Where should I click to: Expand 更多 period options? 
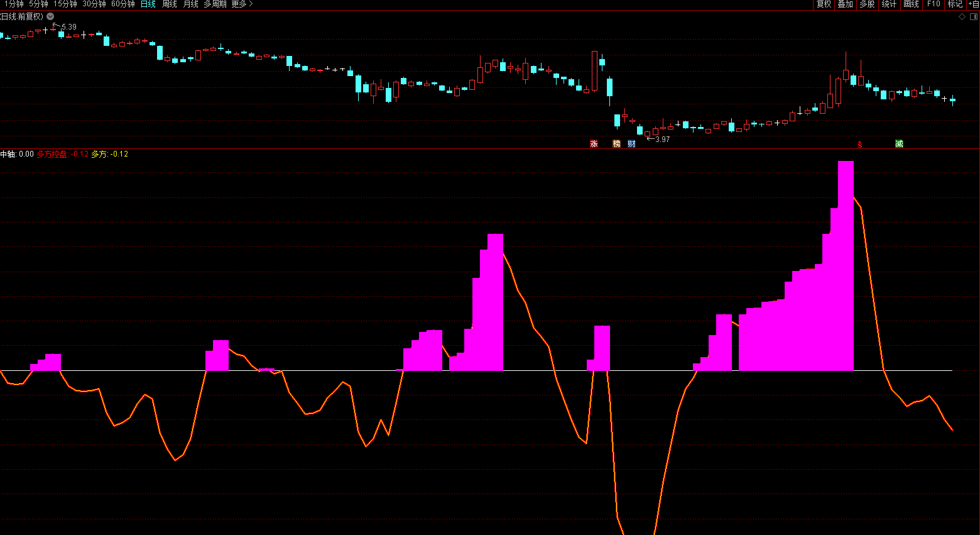tap(242, 4)
